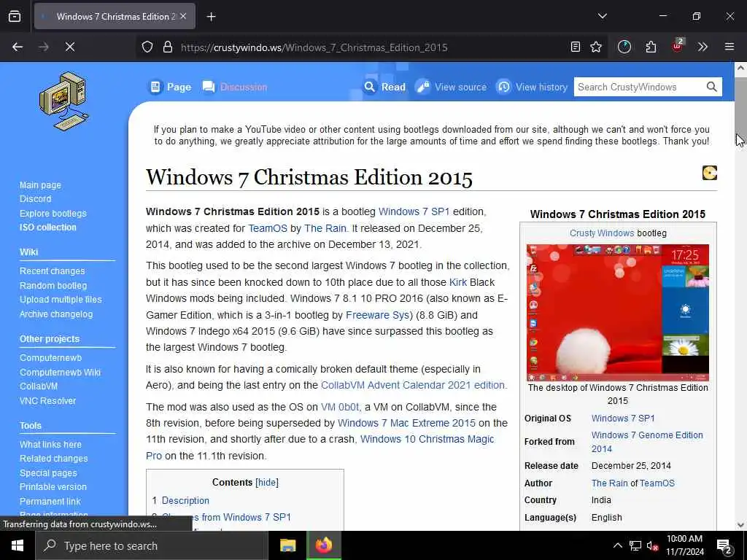
Task: Open the shield tracking protection icon
Action: click(x=147, y=47)
